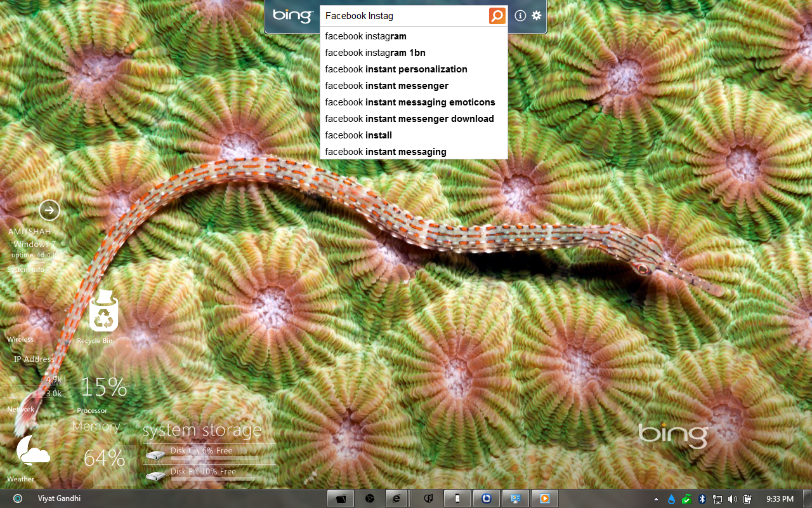Open the phone device taskbar icon

click(x=457, y=498)
